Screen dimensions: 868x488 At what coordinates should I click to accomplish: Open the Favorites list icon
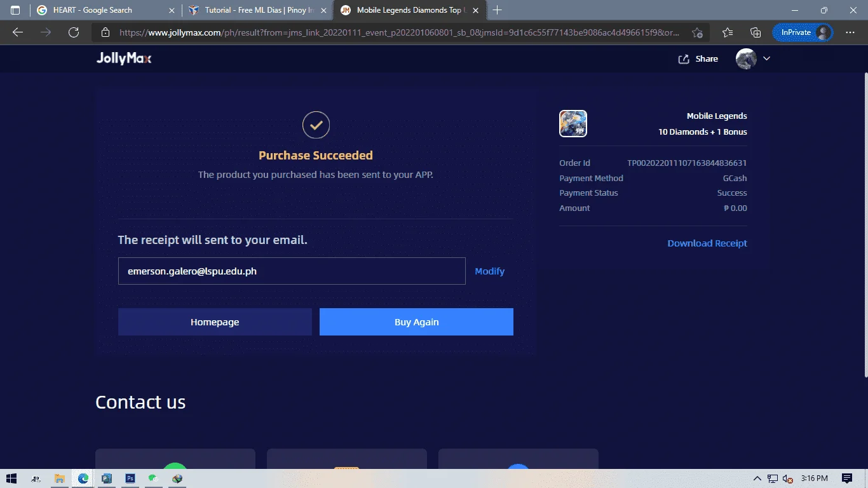pos(728,32)
